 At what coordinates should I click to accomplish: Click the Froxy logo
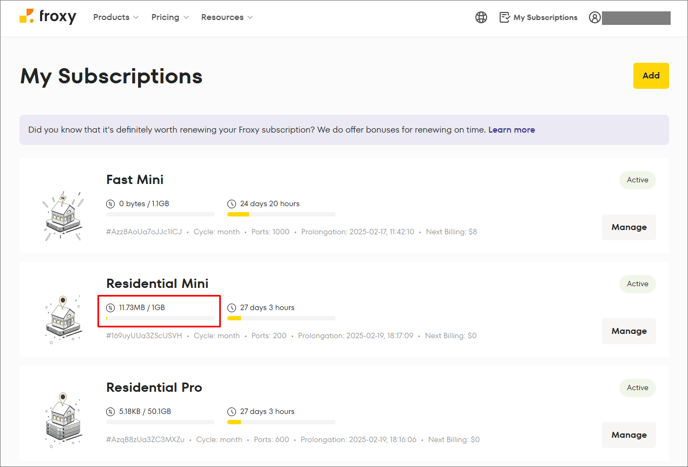(x=47, y=17)
